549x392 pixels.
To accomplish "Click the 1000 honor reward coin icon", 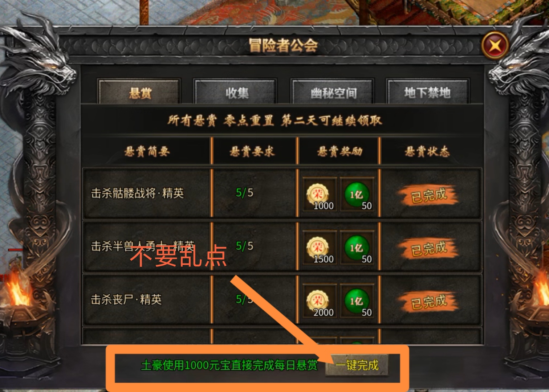I will [x=318, y=195].
